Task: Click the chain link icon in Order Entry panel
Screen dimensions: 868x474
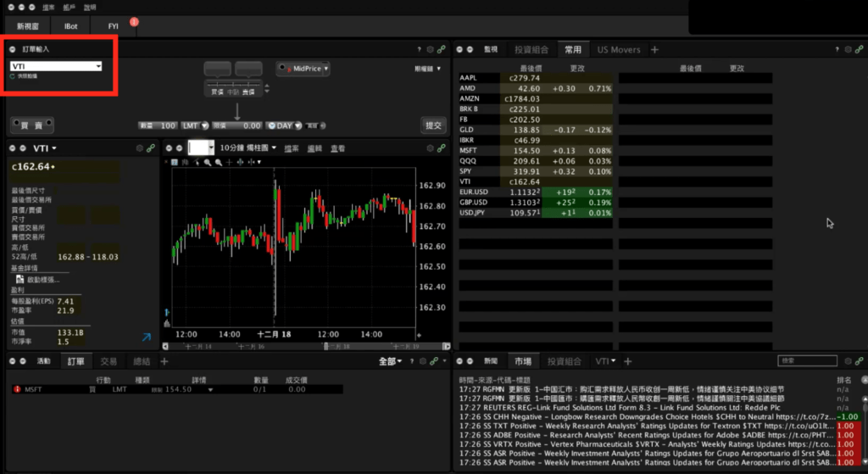Action: (441, 49)
